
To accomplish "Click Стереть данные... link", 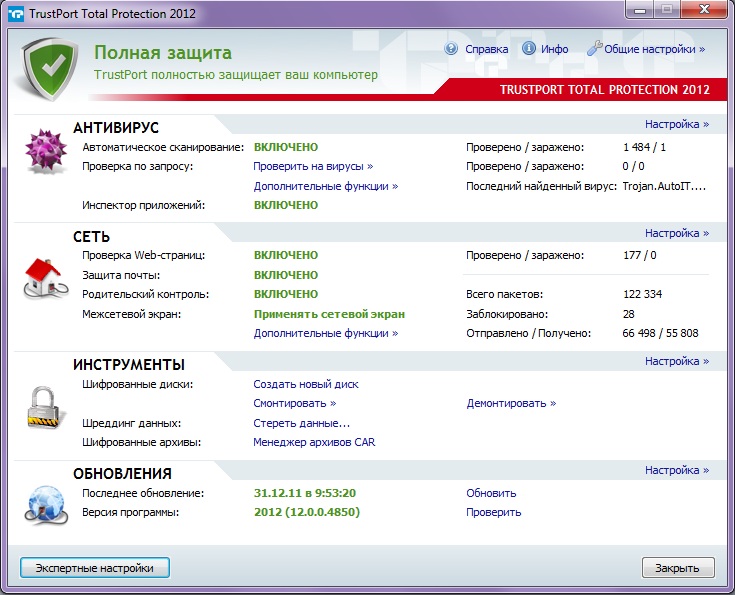I will point(301,423).
